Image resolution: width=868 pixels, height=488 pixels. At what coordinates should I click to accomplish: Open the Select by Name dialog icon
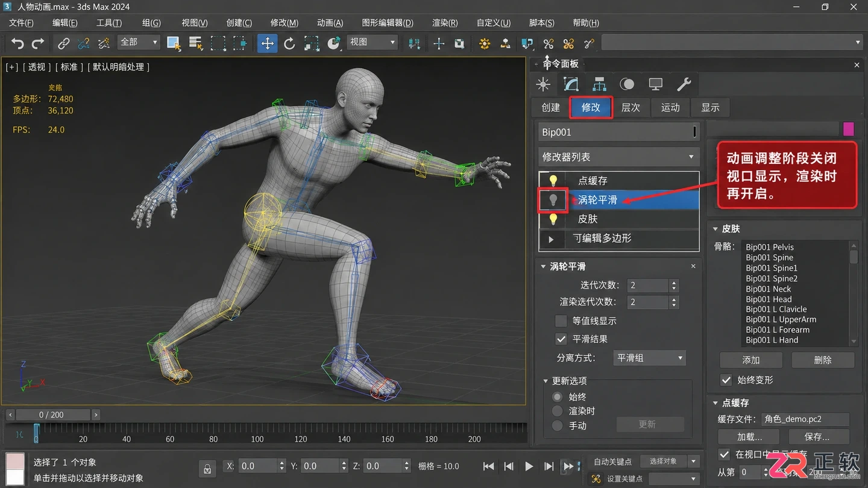click(195, 43)
